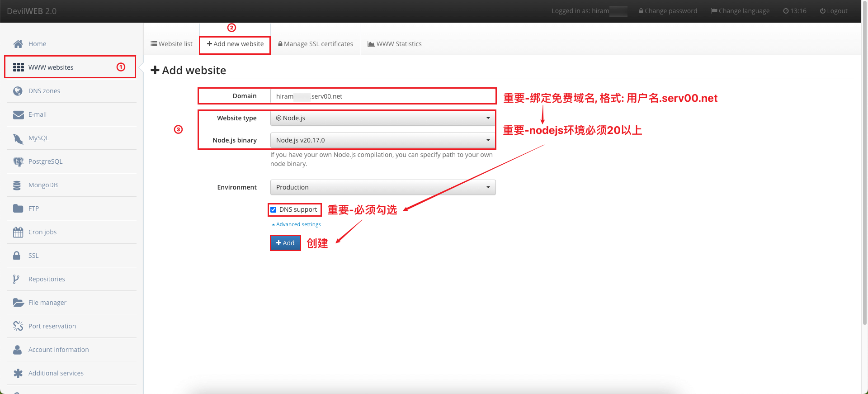This screenshot has height=394, width=868.
Task: Click the WWW Statistics chart icon
Action: 371,44
